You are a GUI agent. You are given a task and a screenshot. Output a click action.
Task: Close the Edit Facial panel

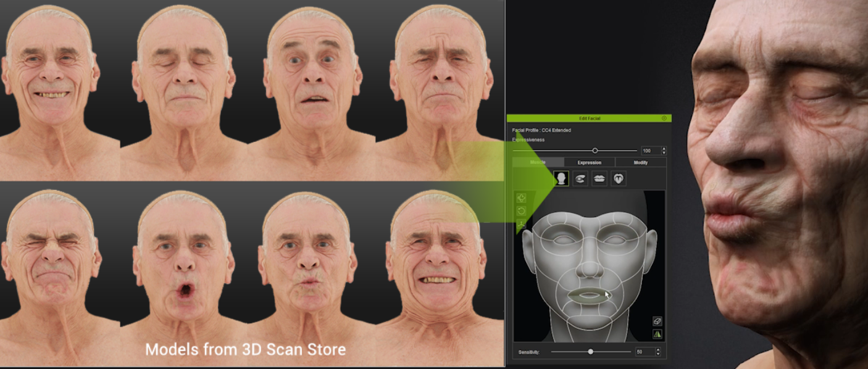click(664, 118)
